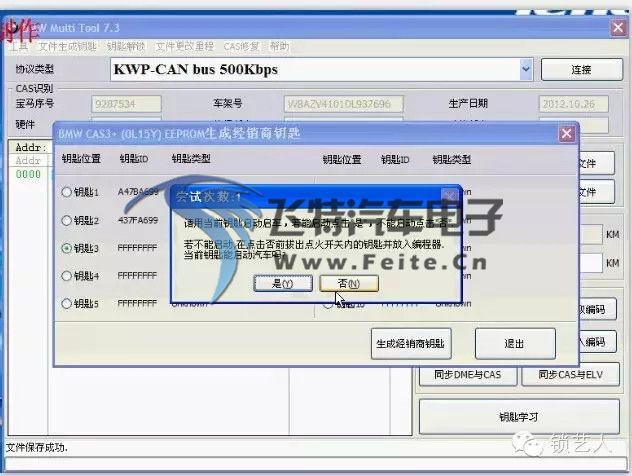Click the 文件保存成功 status bar message
Viewport: 632px width, 476px height.
pyautogui.click(x=37, y=447)
